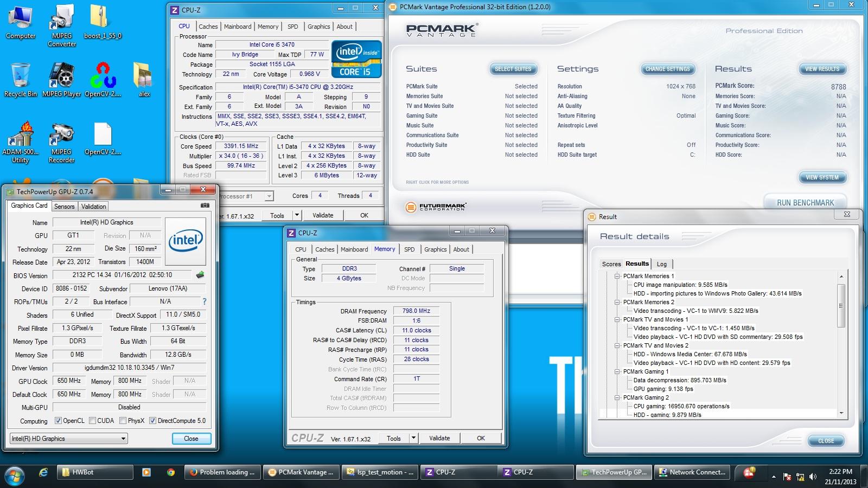Screen dimensions: 868x488
Task: Click the Intel logo in GPU-Z
Action: (186, 241)
